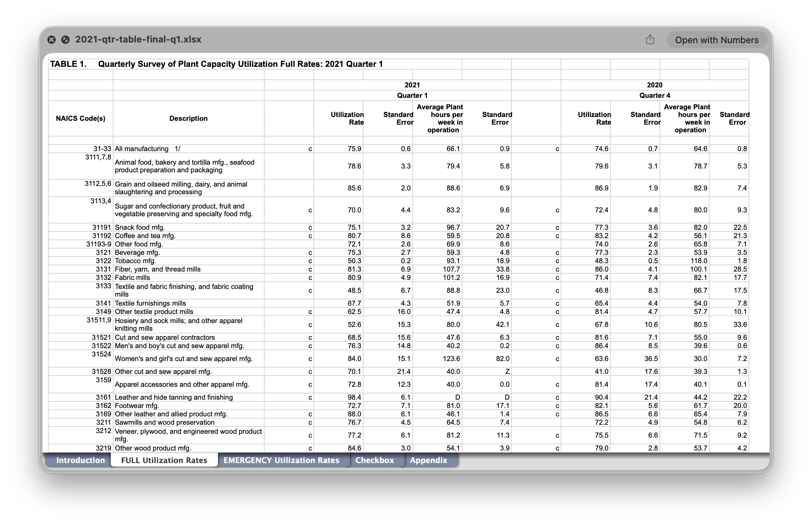This screenshot has height=525, width=812.
Task: Click the filename 2021-qtr-table-final-q1.xlsx
Action: [138, 39]
